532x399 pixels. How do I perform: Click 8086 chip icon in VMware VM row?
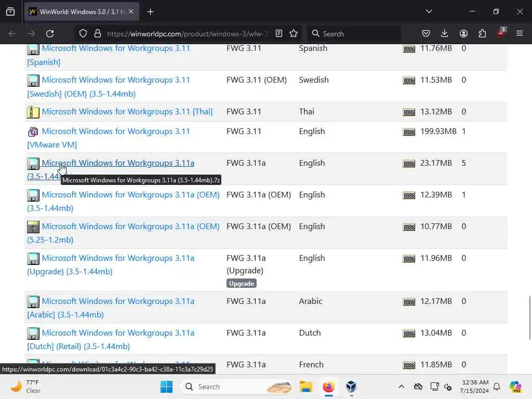(x=409, y=132)
